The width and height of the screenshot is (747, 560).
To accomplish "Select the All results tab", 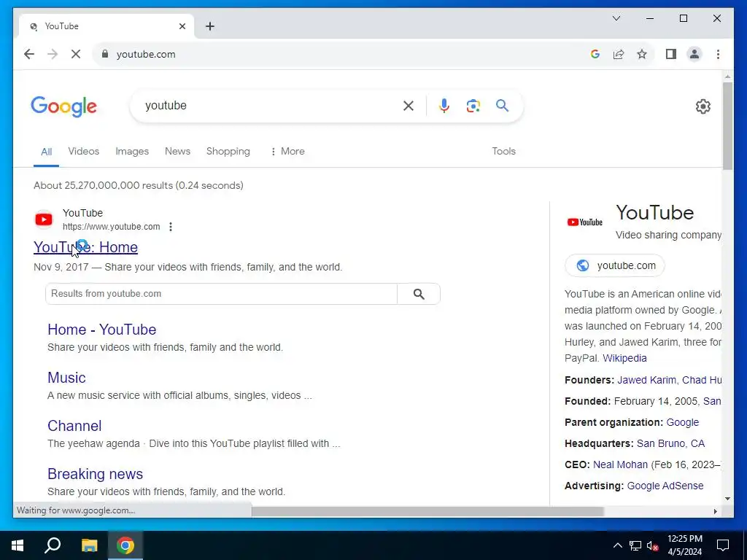I will (x=46, y=152).
